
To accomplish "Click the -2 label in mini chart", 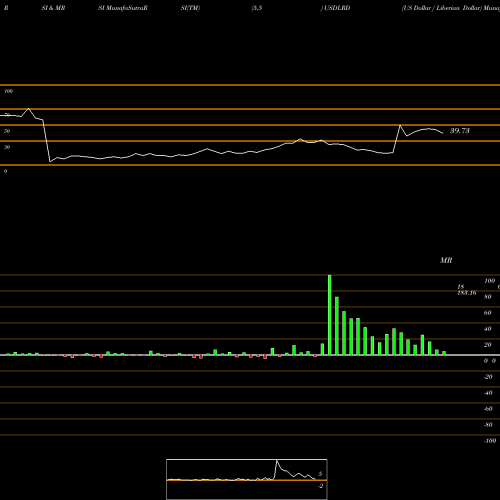I will 321,486.
